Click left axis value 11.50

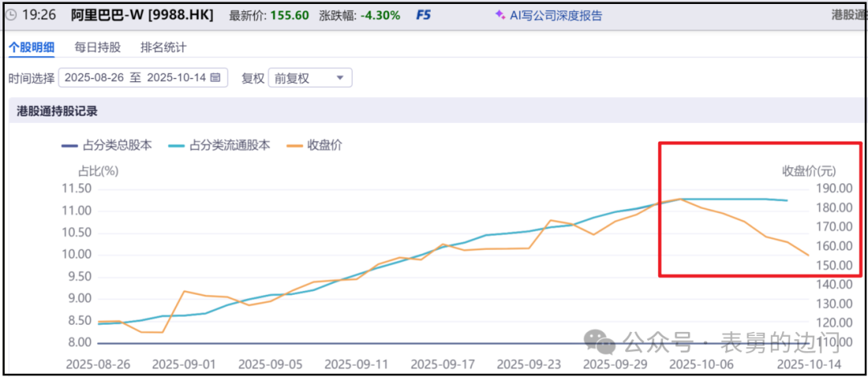[x=76, y=189]
